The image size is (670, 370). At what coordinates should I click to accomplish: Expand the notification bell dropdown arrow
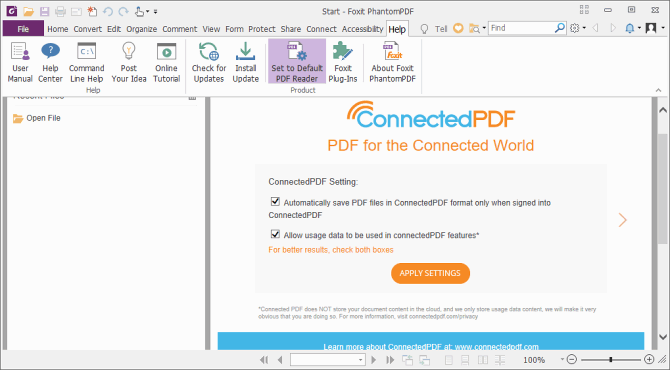[x=639, y=28]
